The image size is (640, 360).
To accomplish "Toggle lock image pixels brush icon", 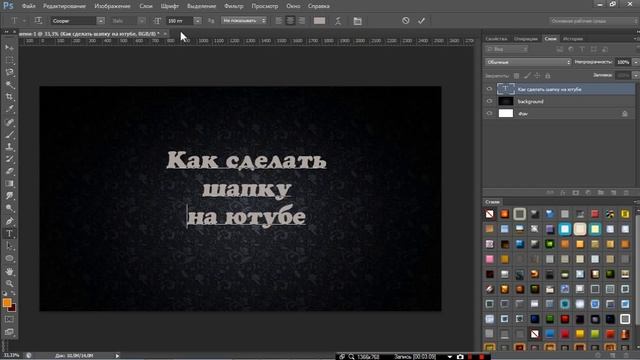I will pyautogui.click(x=527, y=76).
